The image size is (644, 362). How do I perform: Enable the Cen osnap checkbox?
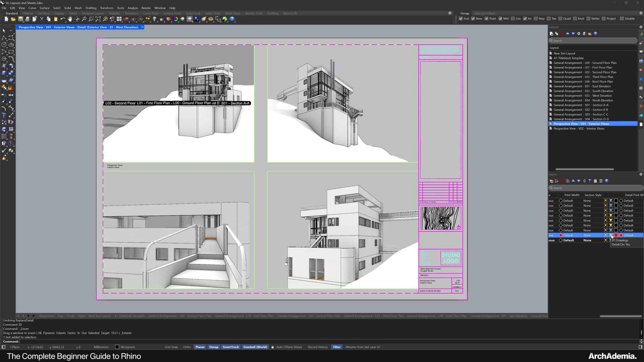pyautogui.click(x=513, y=18)
